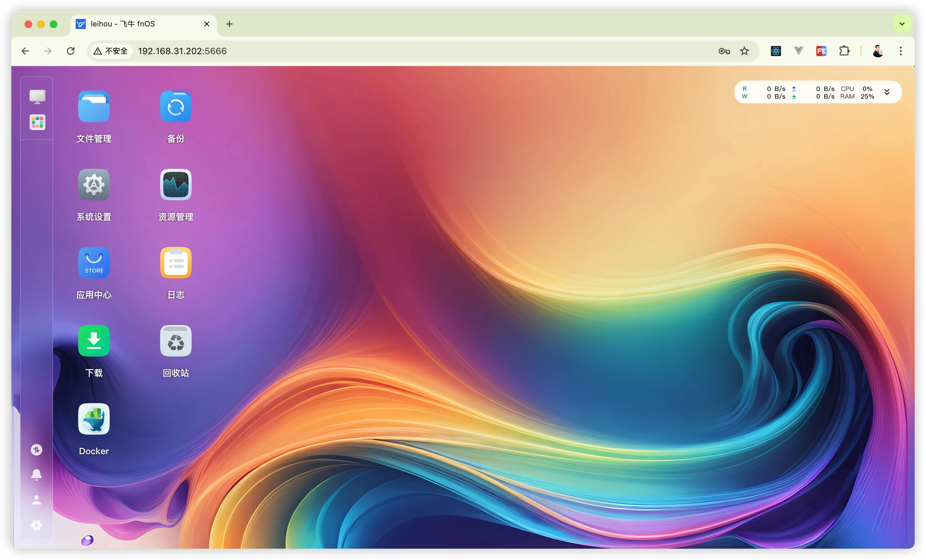This screenshot has height=560, width=926.
Task: Launch the 下载 download app
Action: [x=94, y=341]
